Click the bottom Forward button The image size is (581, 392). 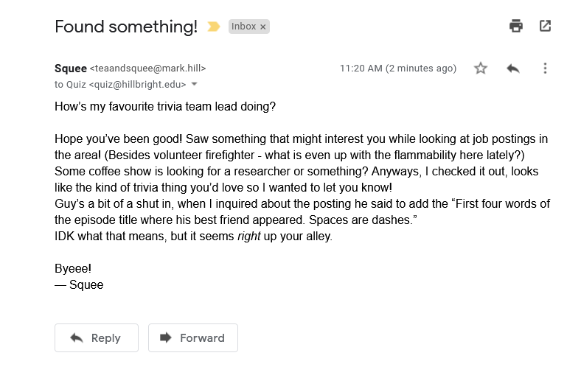coord(193,337)
